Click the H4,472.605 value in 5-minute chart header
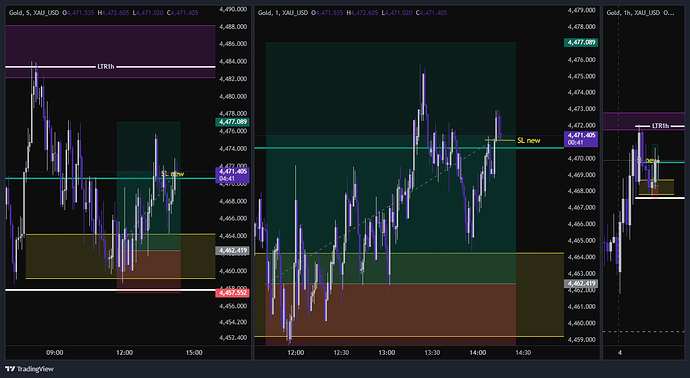The width and height of the screenshot is (690, 378). click(x=114, y=13)
